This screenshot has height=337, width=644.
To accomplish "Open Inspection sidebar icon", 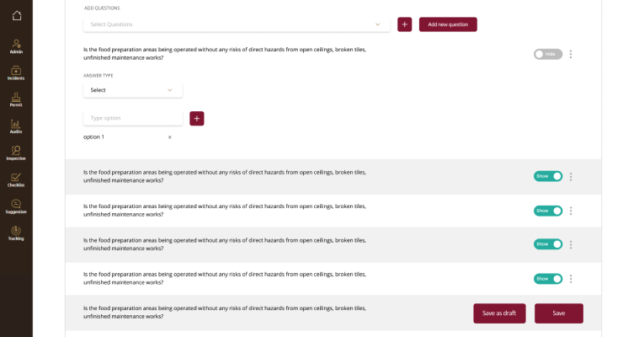I will (x=16, y=152).
